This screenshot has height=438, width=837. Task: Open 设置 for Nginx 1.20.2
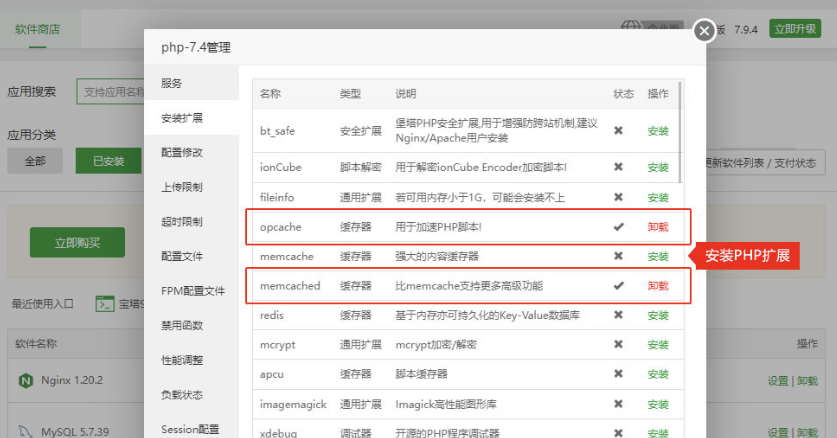[x=778, y=381]
